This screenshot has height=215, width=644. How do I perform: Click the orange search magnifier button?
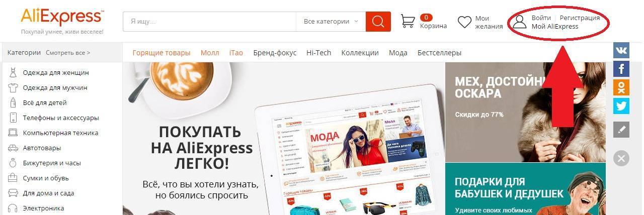click(x=378, y=22)
